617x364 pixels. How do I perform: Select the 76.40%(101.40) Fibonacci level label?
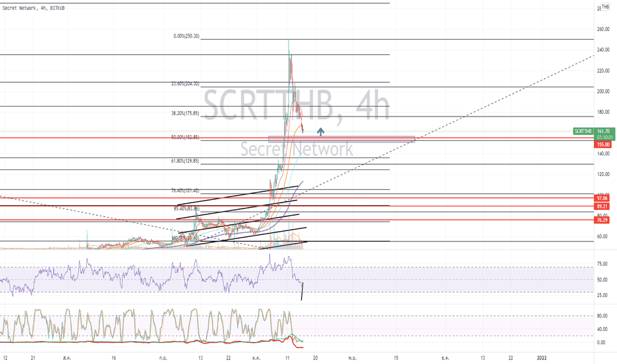[185, 191]
